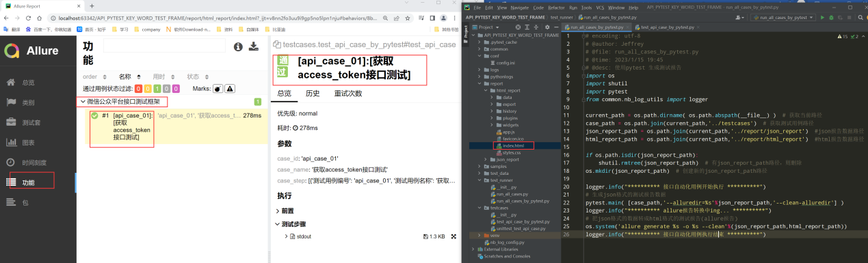Screen dimensions: 868x263
Task: Toggle the gray skipped status filter
Action: [x=166, y=89]
